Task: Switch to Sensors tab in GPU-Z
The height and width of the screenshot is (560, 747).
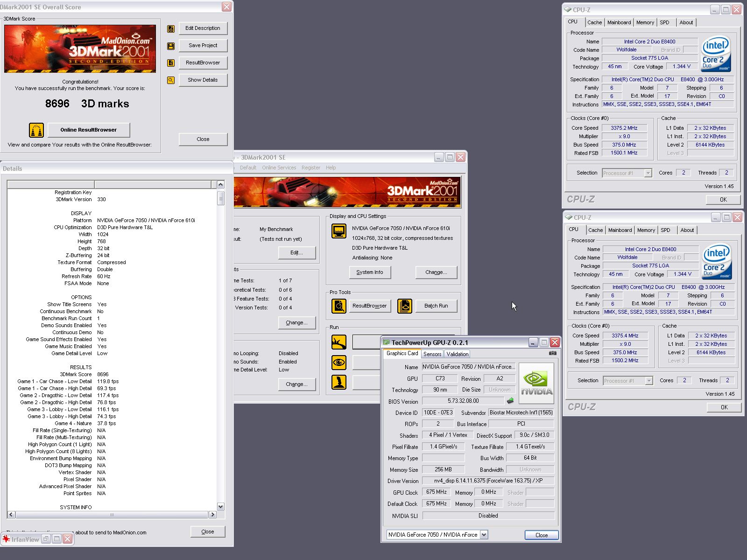Action: 432,354
